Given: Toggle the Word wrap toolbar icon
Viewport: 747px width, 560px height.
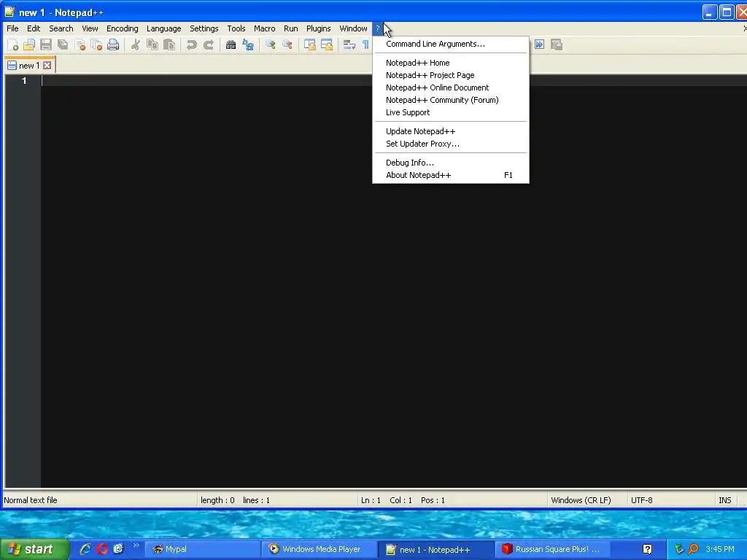Looking at the screenshot, I should coord(349,44).
